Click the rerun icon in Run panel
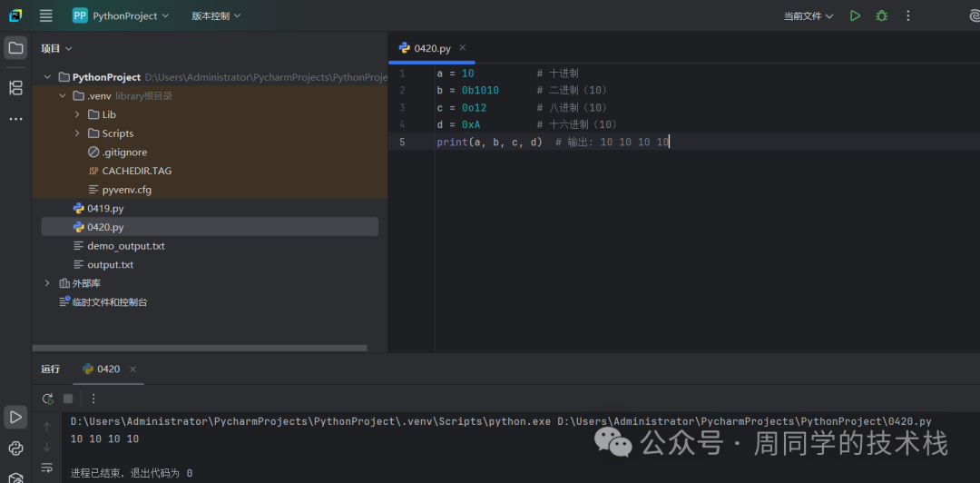 (48, 399)
